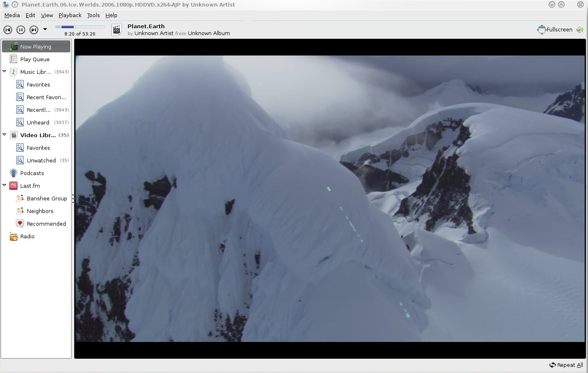Enter Fullscreen mode
The image size is (588, 373).
click(555, 29)
